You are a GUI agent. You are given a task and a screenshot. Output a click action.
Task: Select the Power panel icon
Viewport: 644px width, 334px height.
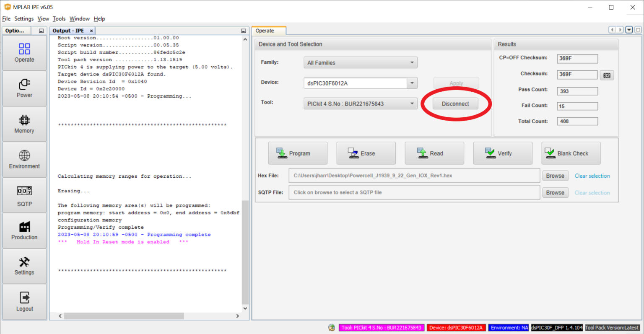24,88
